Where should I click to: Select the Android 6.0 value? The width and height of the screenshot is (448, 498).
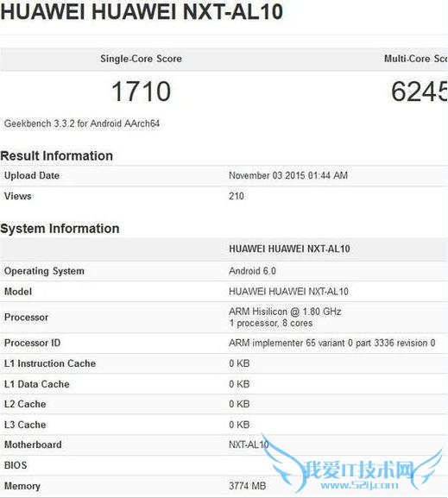252,271
